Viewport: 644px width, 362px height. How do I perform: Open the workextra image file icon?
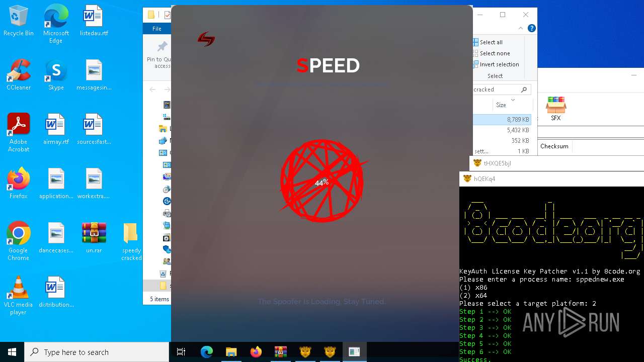[94, 184]
